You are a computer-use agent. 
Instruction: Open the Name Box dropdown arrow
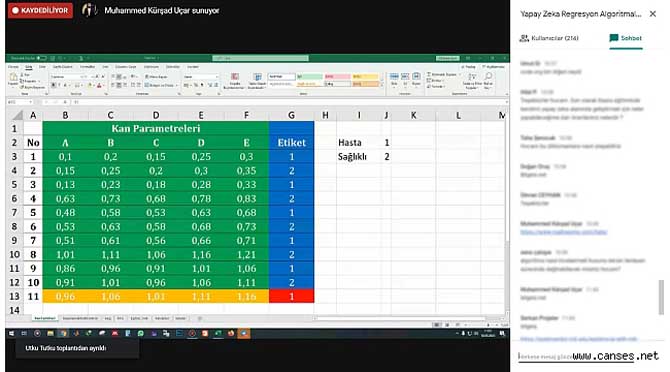tap(30, 102)
